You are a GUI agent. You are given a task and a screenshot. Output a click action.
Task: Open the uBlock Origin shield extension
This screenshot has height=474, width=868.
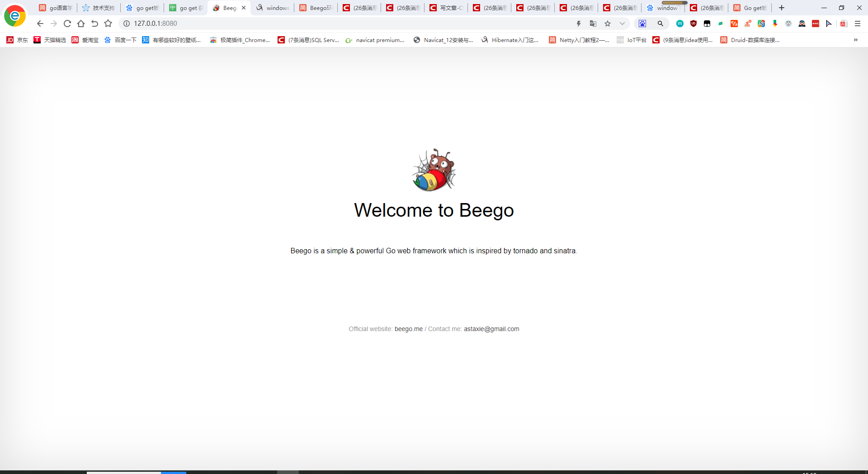(693, 24)
